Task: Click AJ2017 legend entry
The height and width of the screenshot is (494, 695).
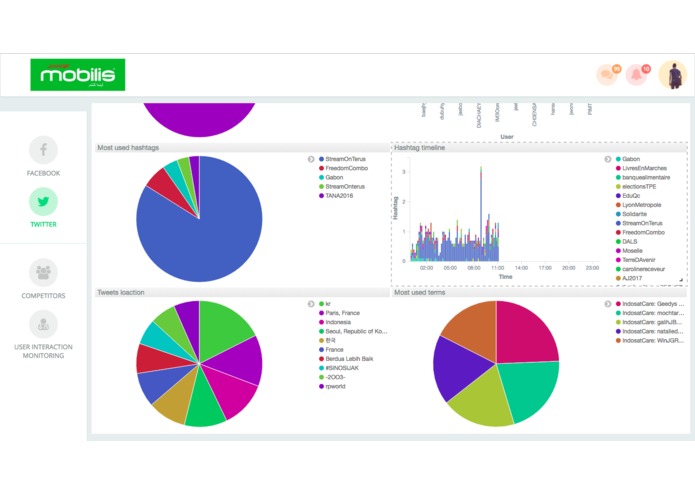Action: coord(629,278)
